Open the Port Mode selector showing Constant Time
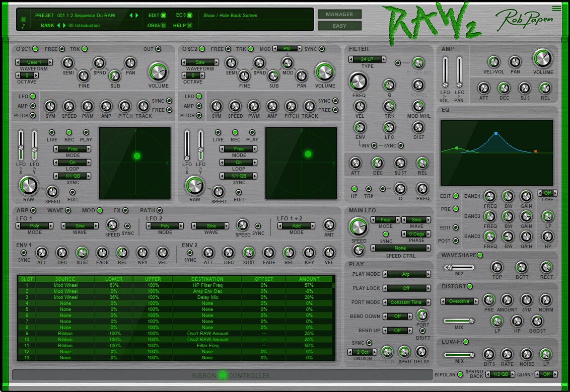Viewport: 570px width, 392px height. tap(407, 302)
